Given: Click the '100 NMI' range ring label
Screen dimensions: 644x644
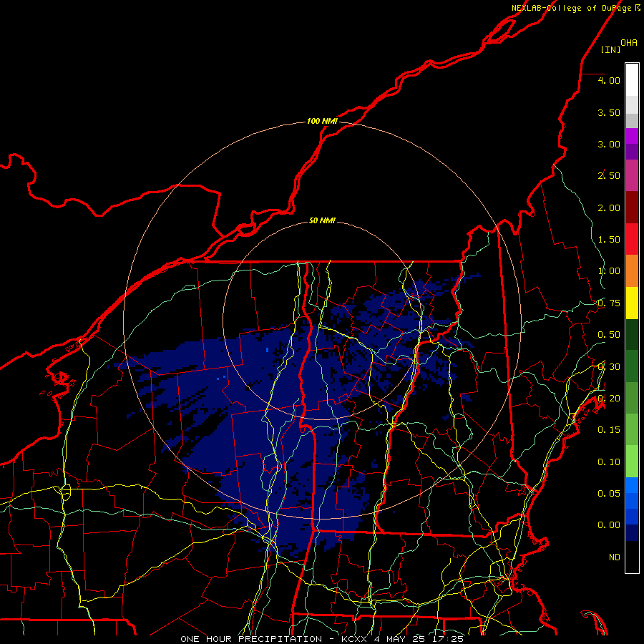Looking at the screenshot, I should tap(322, 121).
